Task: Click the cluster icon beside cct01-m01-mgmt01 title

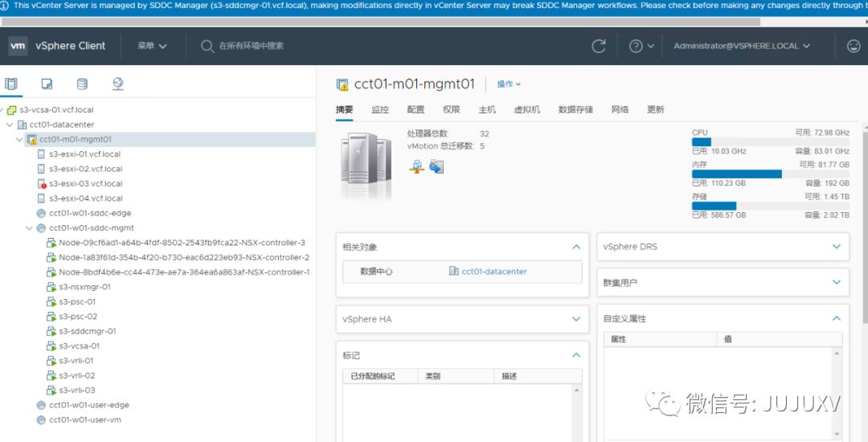Action: (342, 84)
